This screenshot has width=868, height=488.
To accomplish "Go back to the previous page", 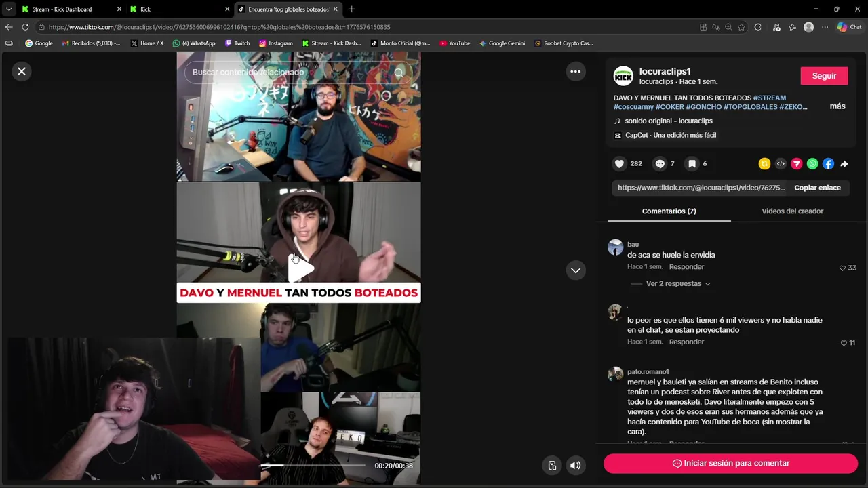I will (9, 27).
